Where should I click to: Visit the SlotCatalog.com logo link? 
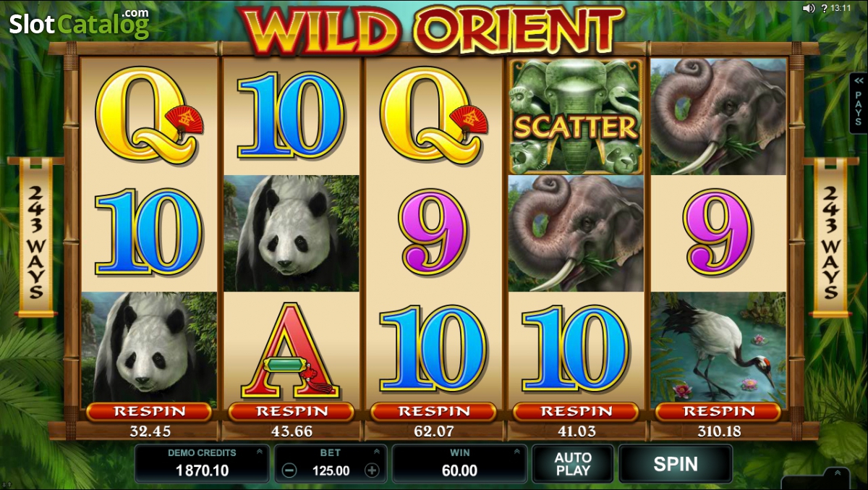click(80, 23)
